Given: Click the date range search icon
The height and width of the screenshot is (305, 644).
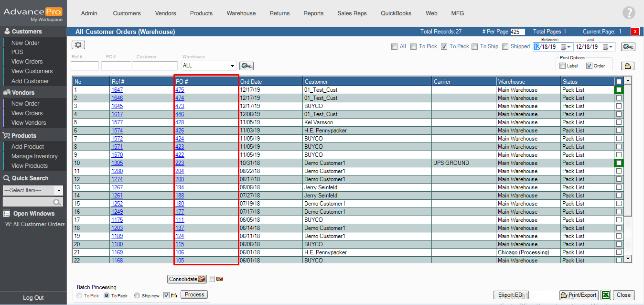Looking at the screenshot, I should coord(628,47).
